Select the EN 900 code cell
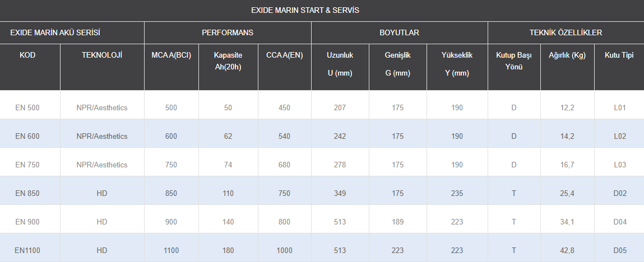 (27, 222)
